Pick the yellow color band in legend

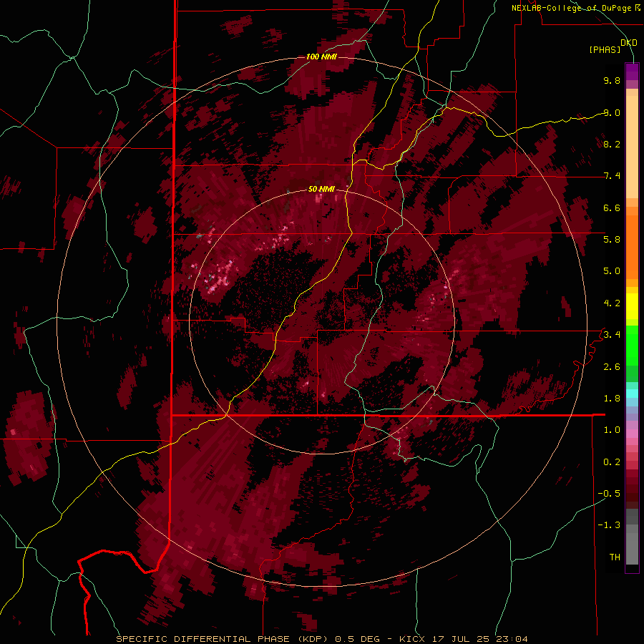tap(632, 306)
